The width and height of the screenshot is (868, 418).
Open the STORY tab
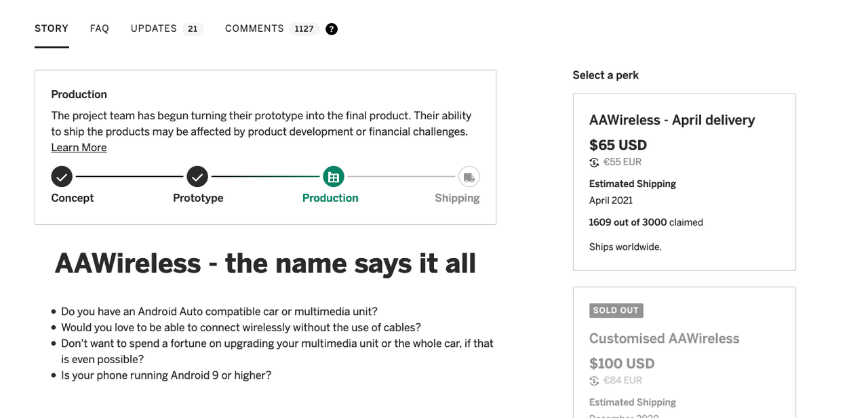(x=52, y=28)
